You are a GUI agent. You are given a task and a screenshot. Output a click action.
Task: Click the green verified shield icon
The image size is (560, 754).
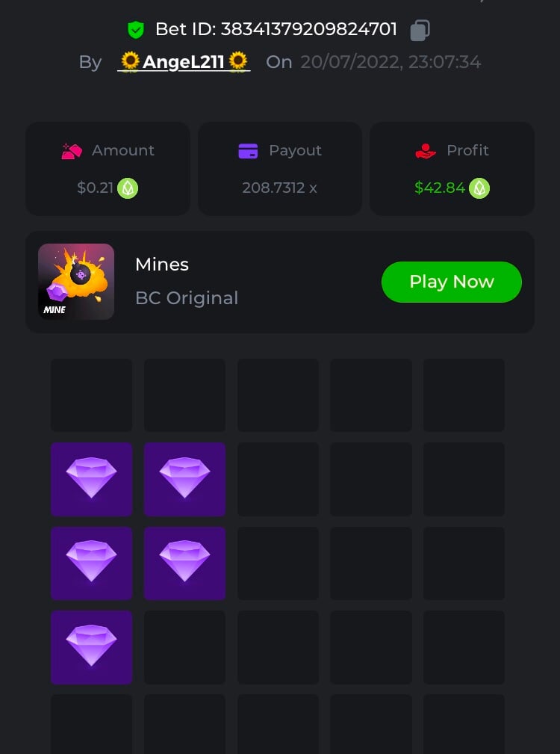point(136,30)
